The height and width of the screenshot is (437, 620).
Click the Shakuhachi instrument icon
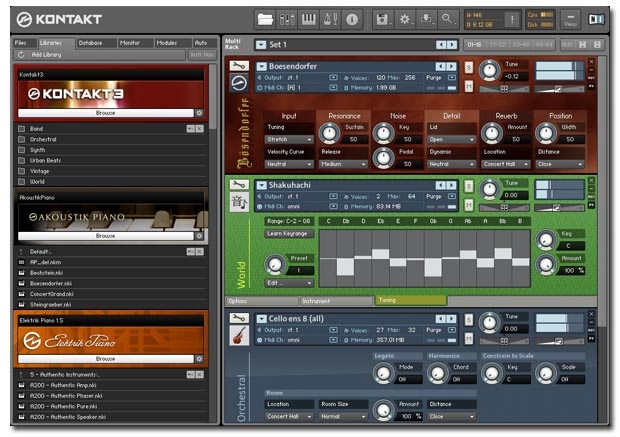coord(239,202)
